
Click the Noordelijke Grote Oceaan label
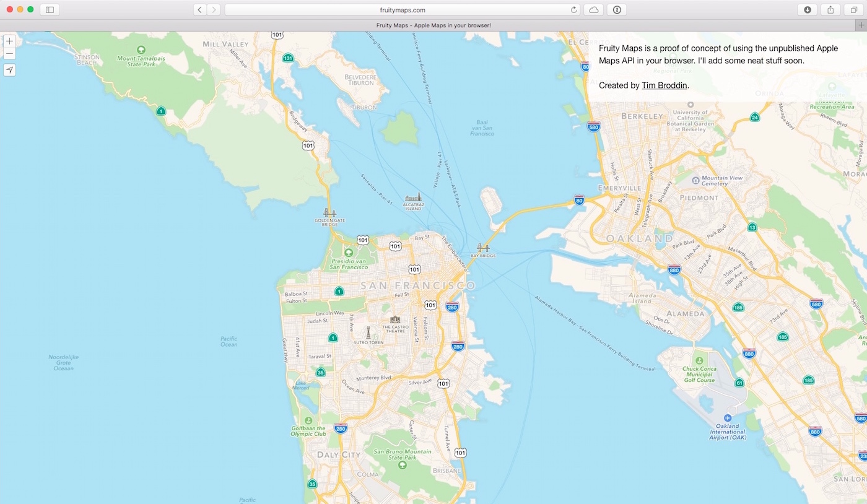(x=64, y=362)
